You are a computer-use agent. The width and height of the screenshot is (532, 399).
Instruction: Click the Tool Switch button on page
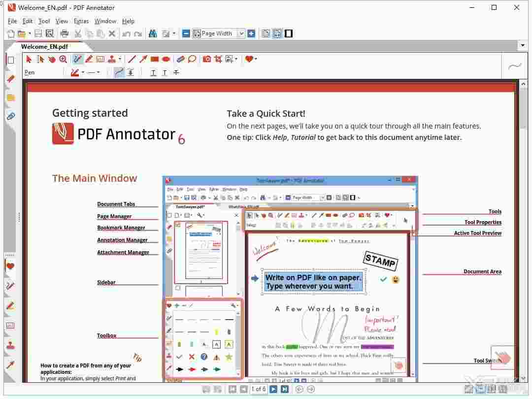point(502,357)
